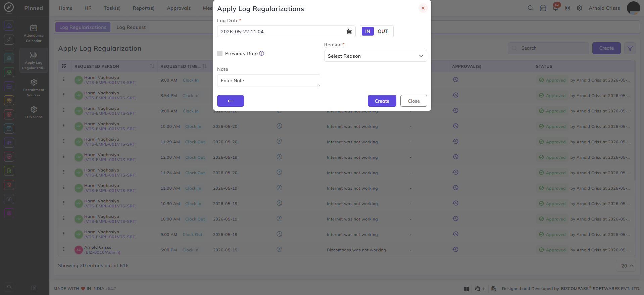The height and width of the screenshot is (295, 644).
Task: Click 'Showing 20 entries out of 616' text
Action: pyautogui.click(x=93, y=265)
